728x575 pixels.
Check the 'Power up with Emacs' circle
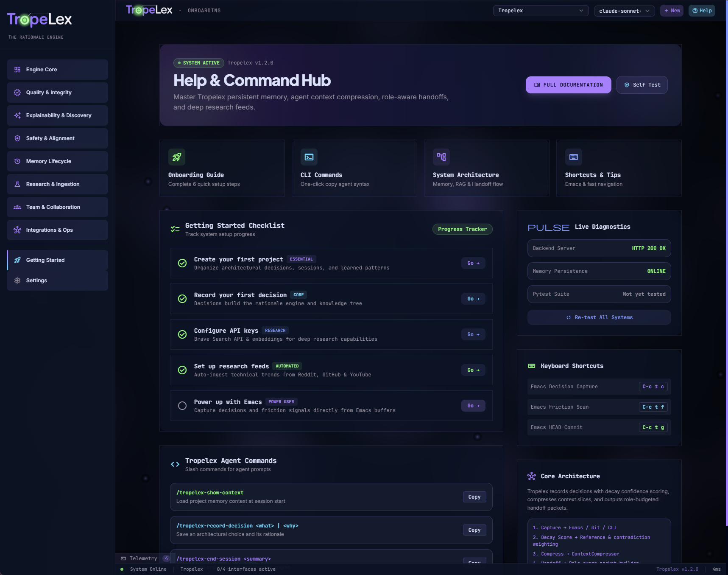point(182,406)
